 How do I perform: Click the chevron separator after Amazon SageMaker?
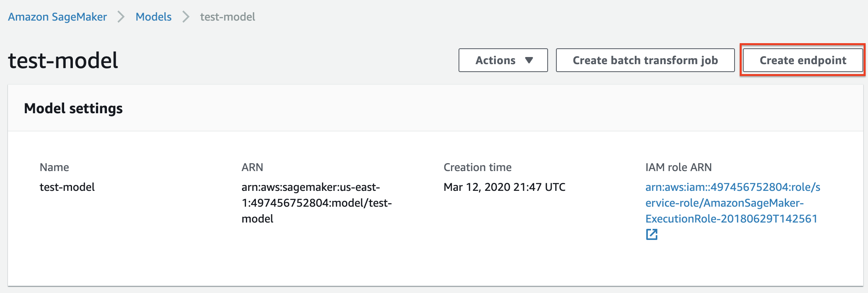(x=121, y=17)
